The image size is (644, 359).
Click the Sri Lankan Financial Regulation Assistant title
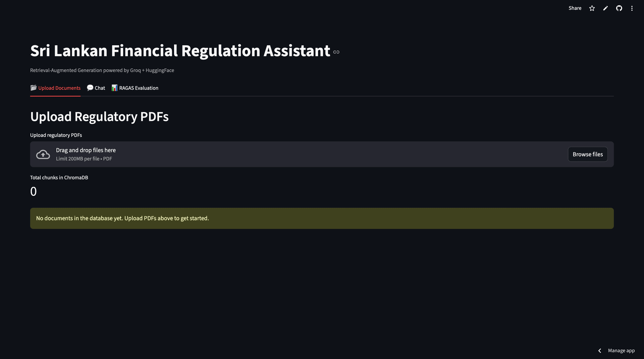180,51
